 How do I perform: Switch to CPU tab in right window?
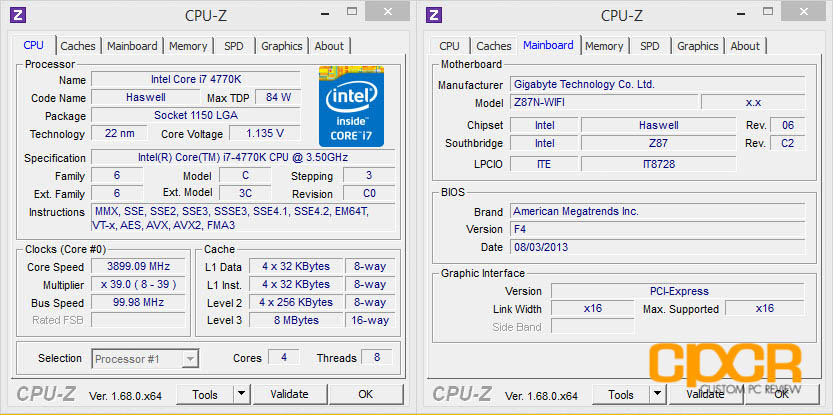coord(449,46)
